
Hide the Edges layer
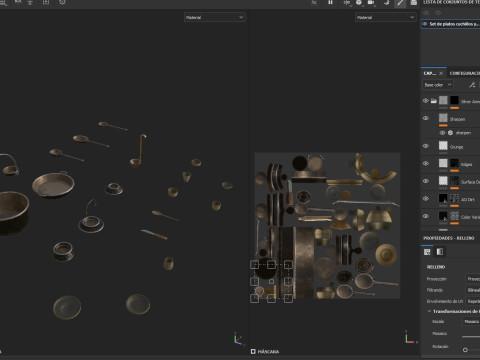click(x=426, y=163)
